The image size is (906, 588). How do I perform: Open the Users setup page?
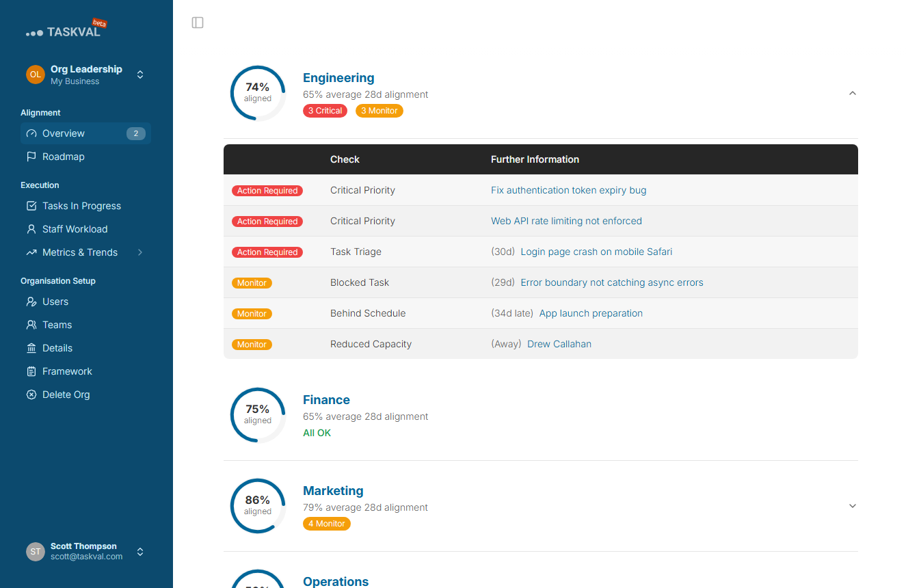pos(85,302)
